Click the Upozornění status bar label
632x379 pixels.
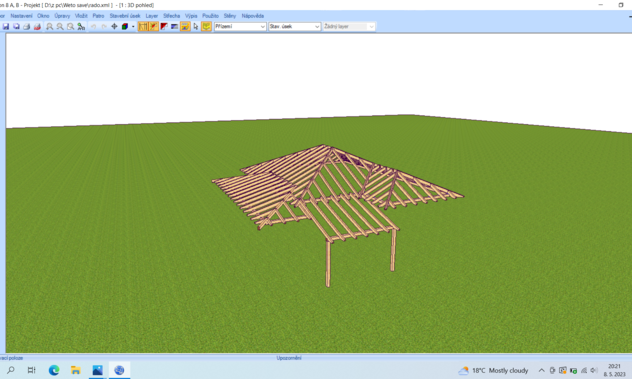coord(289,358)
